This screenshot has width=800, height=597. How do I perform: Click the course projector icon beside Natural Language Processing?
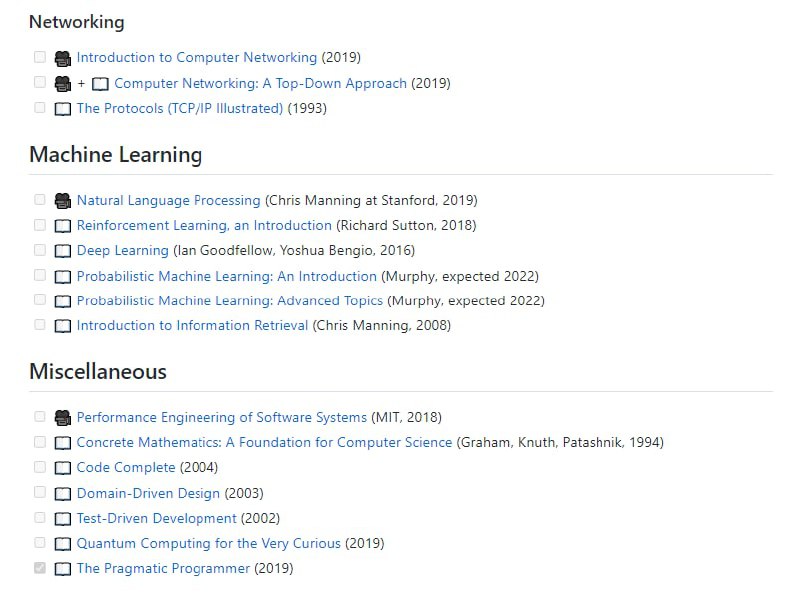pyautogui.click(x=62, y=199)
